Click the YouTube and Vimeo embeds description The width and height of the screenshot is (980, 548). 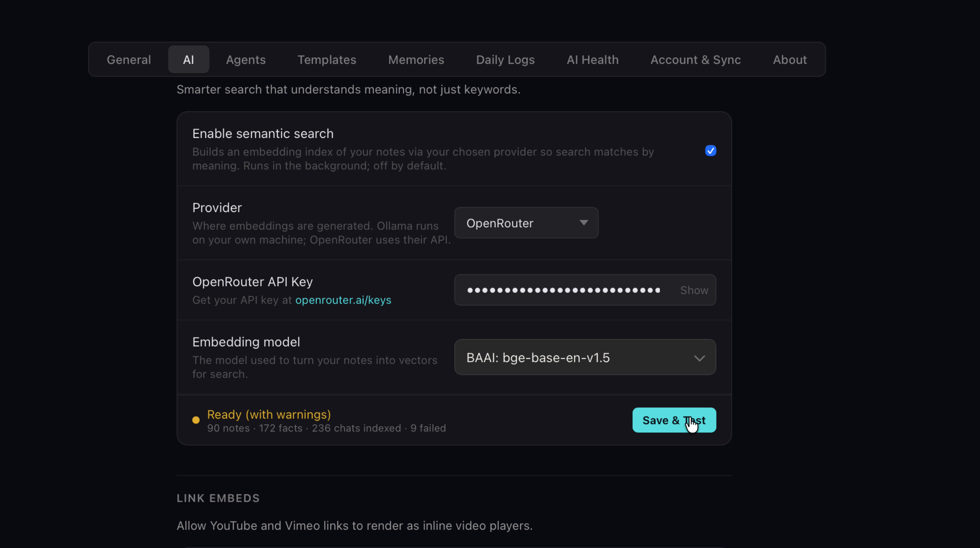[x=354, y=526]
